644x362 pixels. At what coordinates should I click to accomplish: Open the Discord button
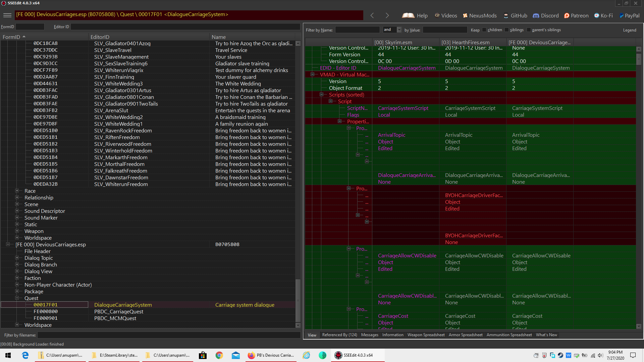[546, 15]
